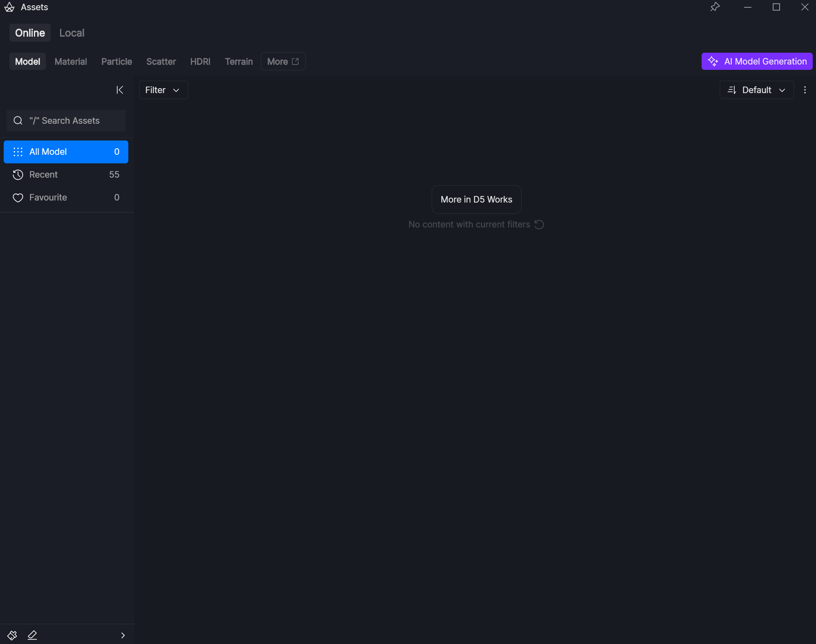This screenshot has height=644, width=816.
Task: Switch to the Material tab
Action: coord(71,62)
